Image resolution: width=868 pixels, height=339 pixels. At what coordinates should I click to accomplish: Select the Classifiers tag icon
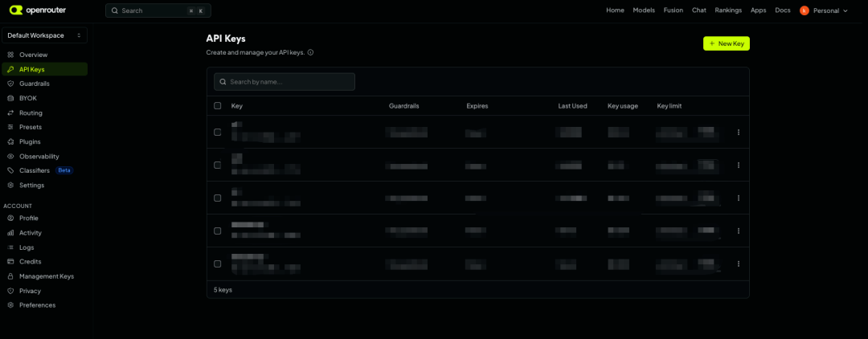click(10, 170)
